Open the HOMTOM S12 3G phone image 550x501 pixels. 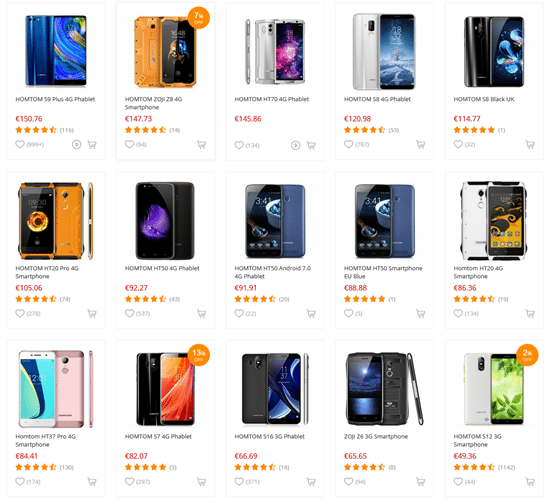[x=494, y=389]
